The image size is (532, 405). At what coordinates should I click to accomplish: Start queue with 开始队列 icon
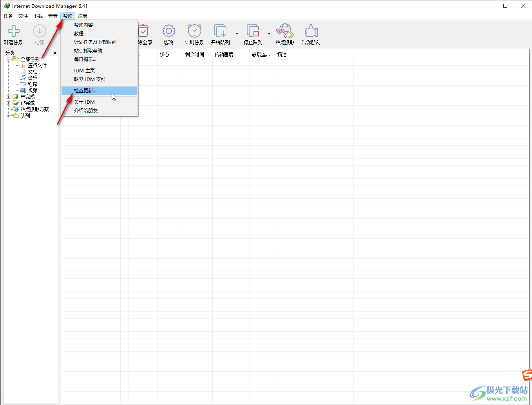(220, 31)
